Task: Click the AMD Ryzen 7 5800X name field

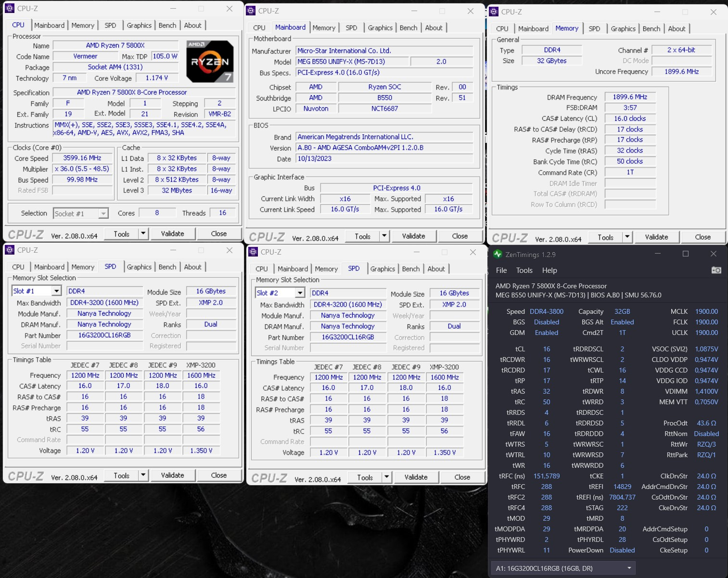Action: (115, 45)
